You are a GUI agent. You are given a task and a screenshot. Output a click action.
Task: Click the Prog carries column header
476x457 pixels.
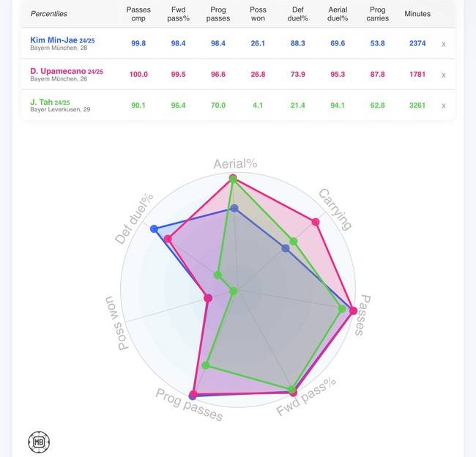click(x=378, y=13)
